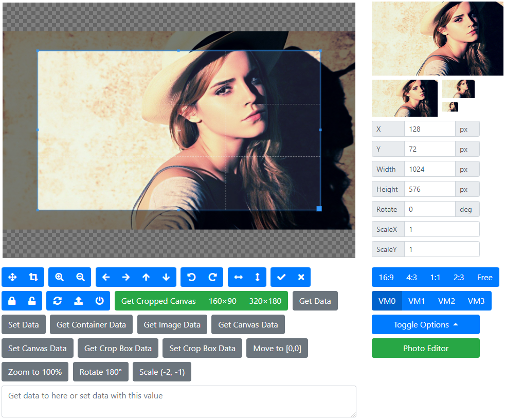Select the Move drag mode icon
Image resolution: width=505 pixels, height=420 pixels.
(12, 277)
